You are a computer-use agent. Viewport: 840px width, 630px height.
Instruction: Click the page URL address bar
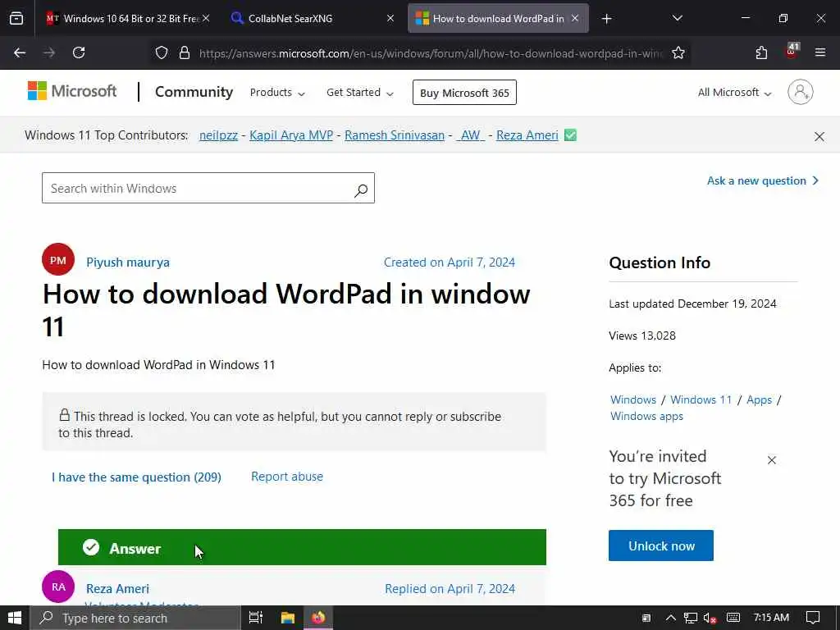coord(430,53)
